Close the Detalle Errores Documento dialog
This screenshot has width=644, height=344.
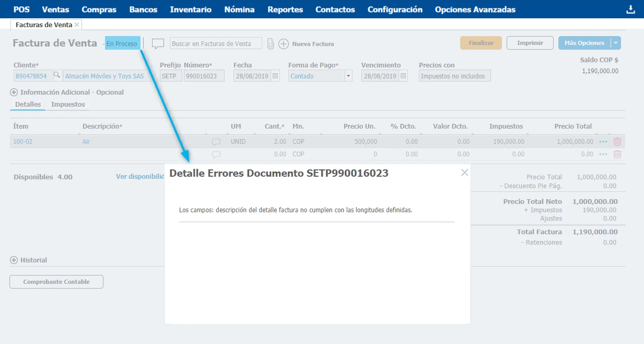pyautogui.click(x=464, y=173)
